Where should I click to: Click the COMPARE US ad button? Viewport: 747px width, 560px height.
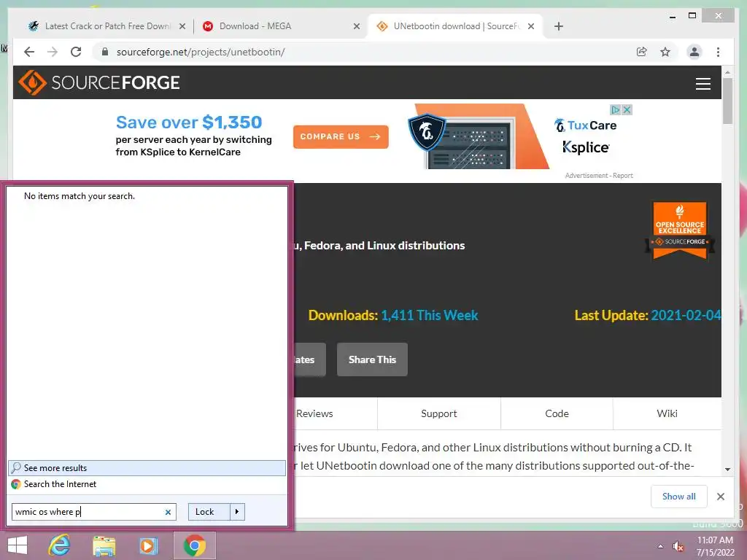pyautogui.click(x=341, y=136)
